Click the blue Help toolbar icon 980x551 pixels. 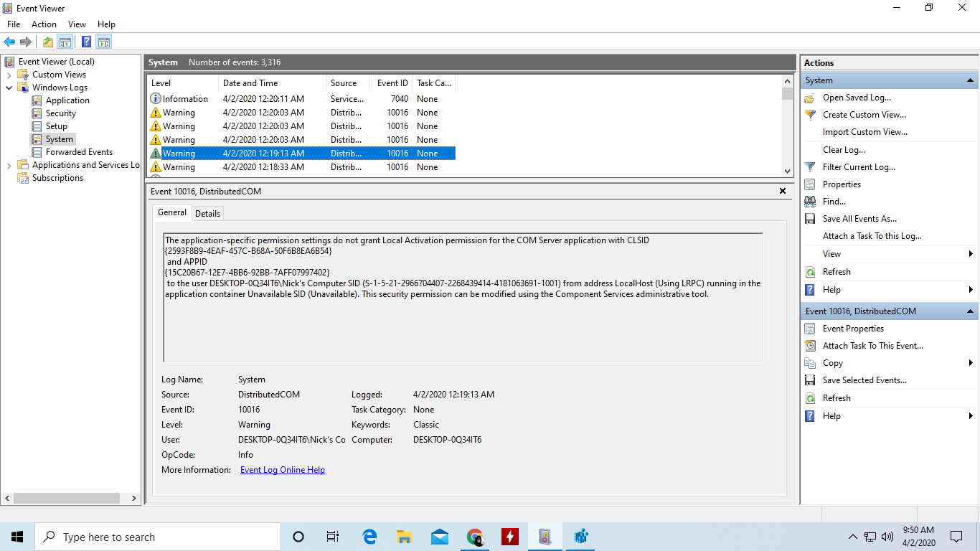pyautogui.click(x=86, y=42)
